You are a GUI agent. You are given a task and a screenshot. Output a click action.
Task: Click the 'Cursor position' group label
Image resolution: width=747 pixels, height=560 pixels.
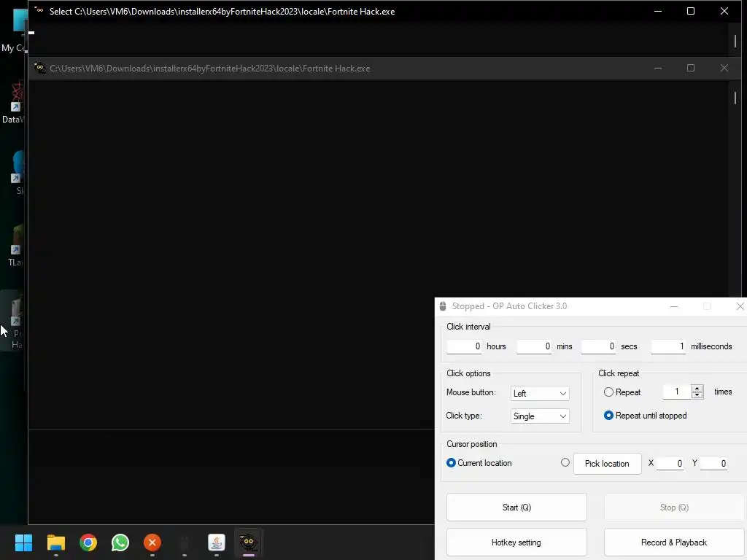472,444
